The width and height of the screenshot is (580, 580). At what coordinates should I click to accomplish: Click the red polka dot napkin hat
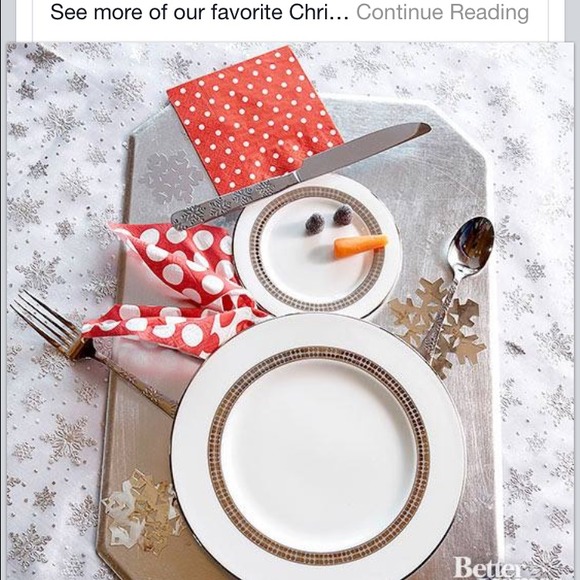coord(254,119)
